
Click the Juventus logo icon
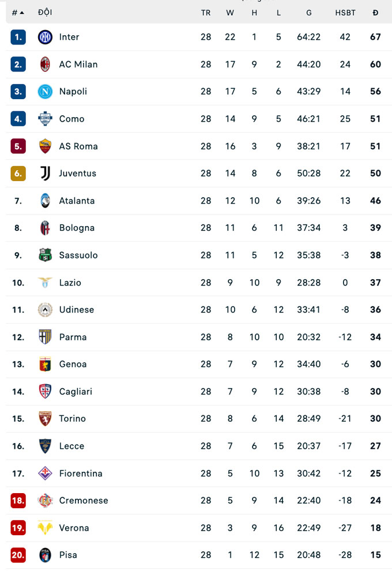point(45,173)
